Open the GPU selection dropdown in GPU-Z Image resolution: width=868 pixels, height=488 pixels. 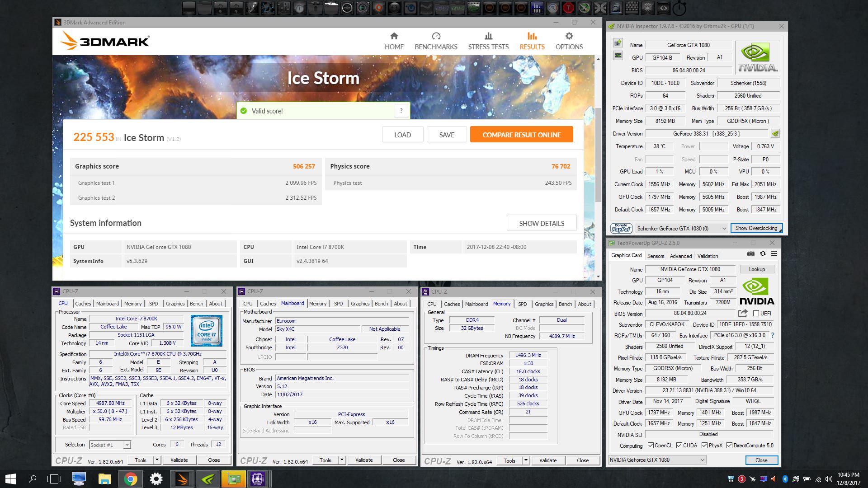[x=657, y=460]
